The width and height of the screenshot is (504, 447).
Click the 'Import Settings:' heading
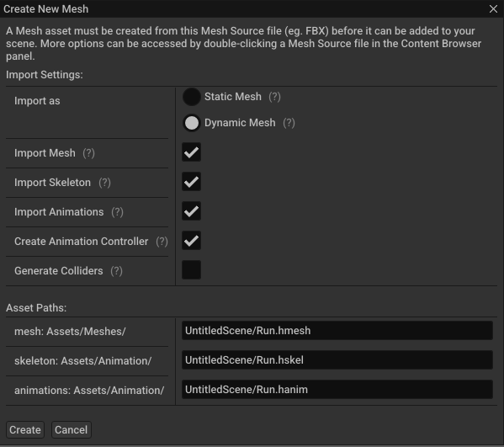point(45,75)
